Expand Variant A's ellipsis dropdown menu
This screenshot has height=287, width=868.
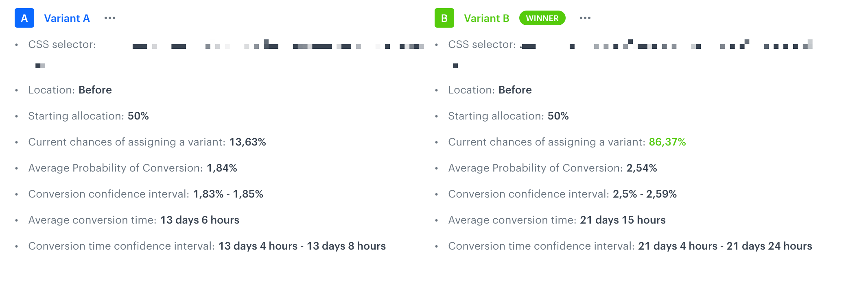(110, 18)
